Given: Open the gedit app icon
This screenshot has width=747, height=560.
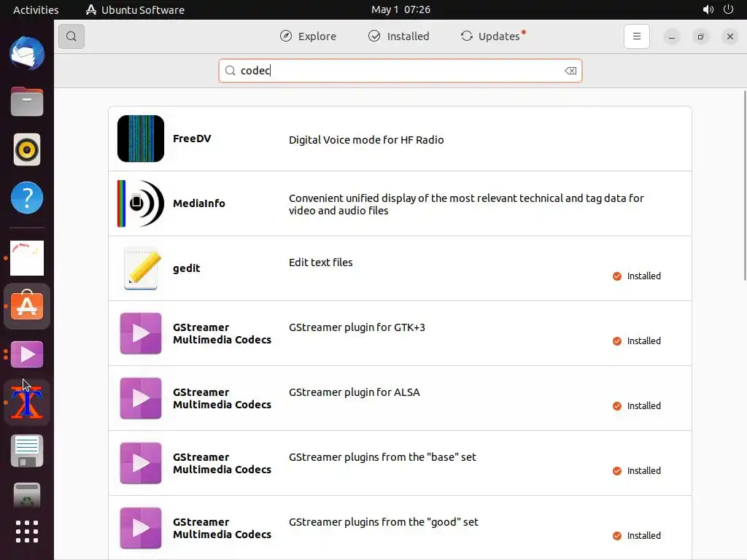Looking at the screenshot, I should coord(141,268).
